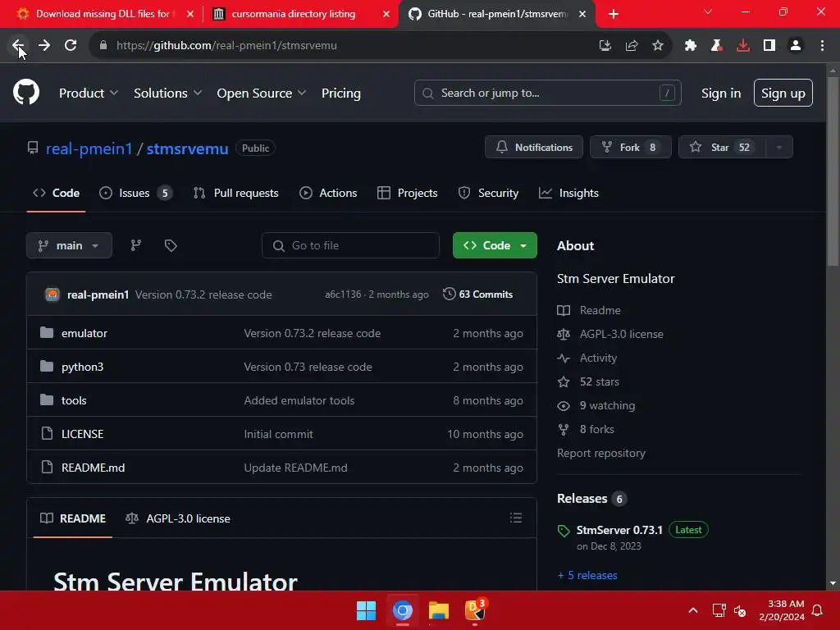Go back with browser back arrow
840x630 pixels.
click(18, 46)
